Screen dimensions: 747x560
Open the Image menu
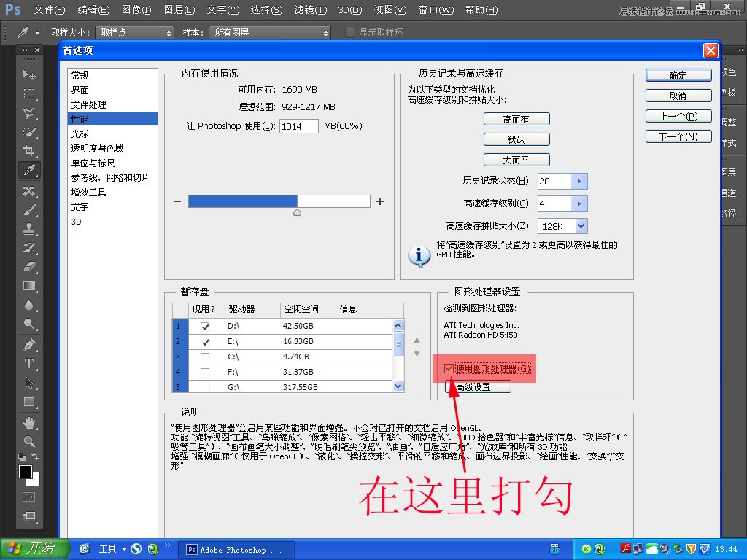pos(136,9)
